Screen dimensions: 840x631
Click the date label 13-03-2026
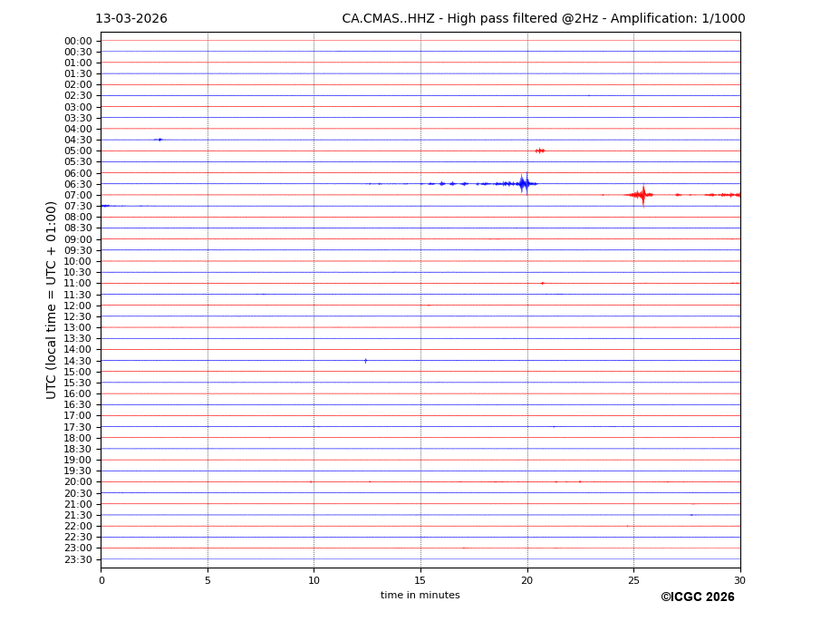(131, 19)
